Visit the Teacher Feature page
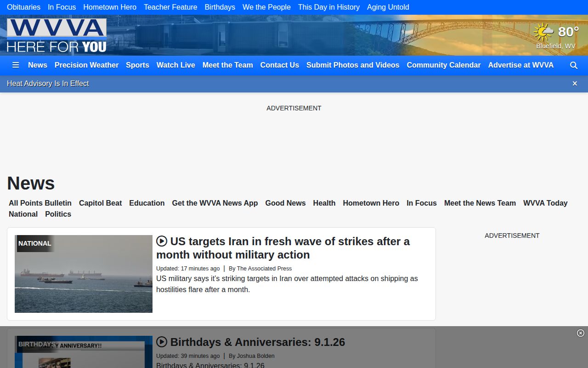Viewport: 588px width, 368px height. [170, 7]
